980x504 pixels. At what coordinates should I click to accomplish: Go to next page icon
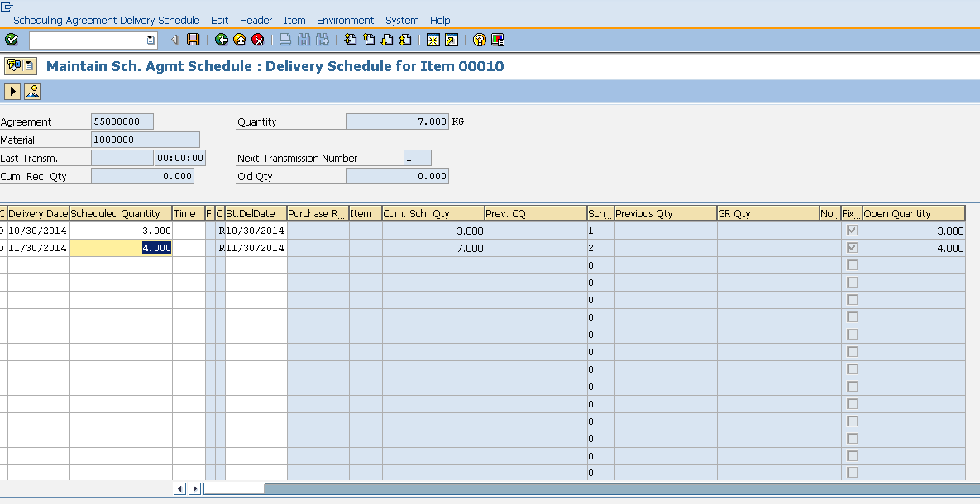(387, 40)
